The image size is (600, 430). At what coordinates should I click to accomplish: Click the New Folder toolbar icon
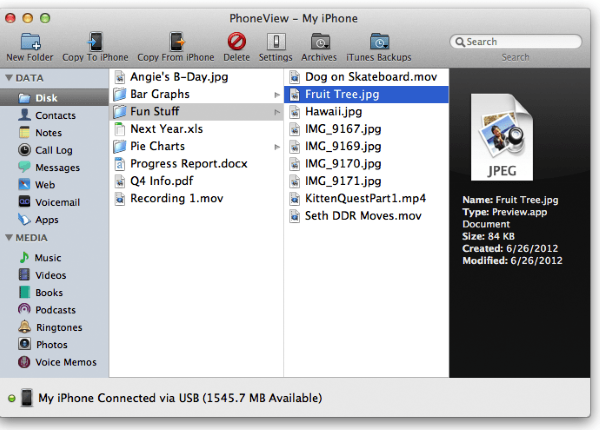point(29,41)
